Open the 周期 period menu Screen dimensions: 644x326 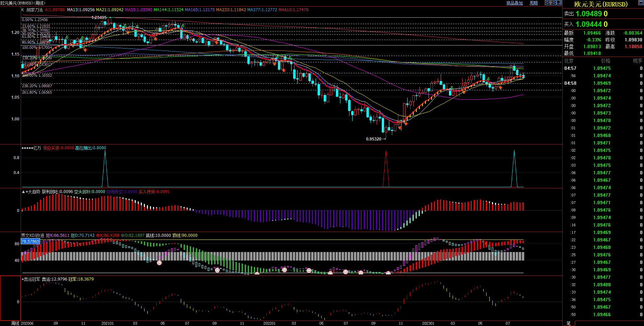point(533,3)
